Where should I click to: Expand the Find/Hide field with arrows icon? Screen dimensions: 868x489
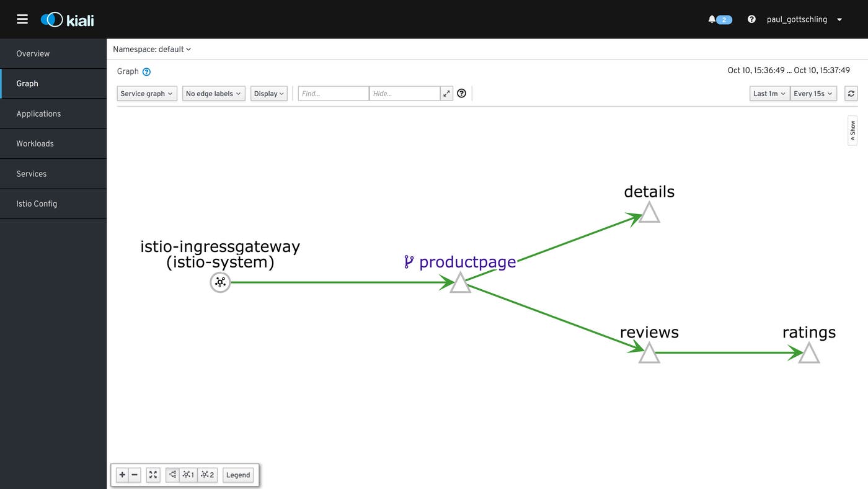[446, 94]
